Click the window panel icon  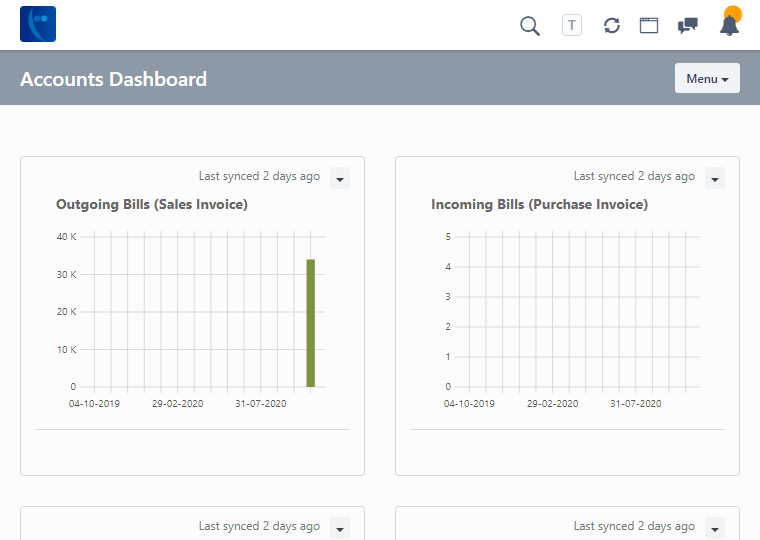pos(649,25)
